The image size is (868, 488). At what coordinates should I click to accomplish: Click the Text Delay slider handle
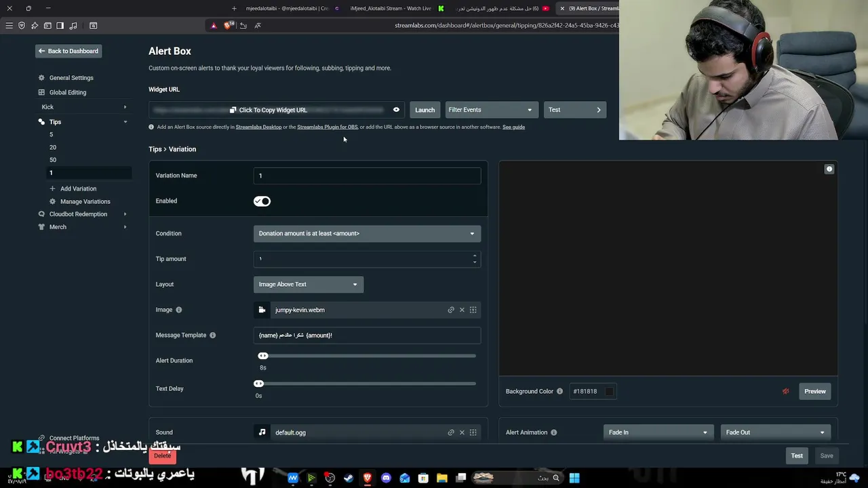click(258, 384)
